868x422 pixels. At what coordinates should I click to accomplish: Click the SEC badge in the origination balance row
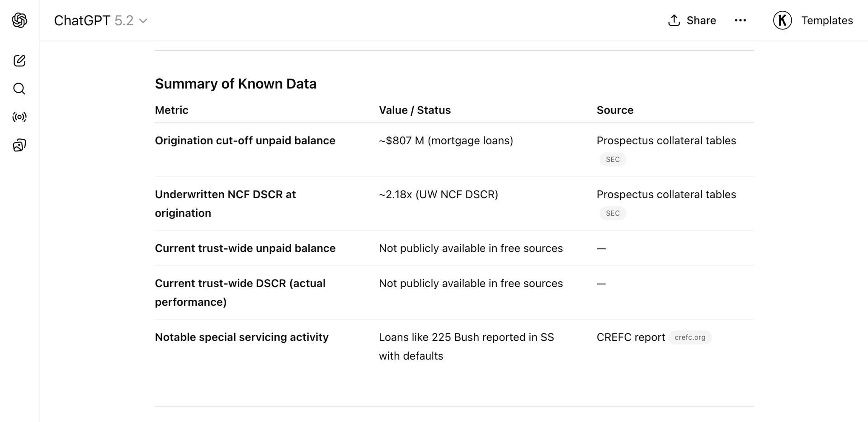pyautogui.click(x=613, y=159)
